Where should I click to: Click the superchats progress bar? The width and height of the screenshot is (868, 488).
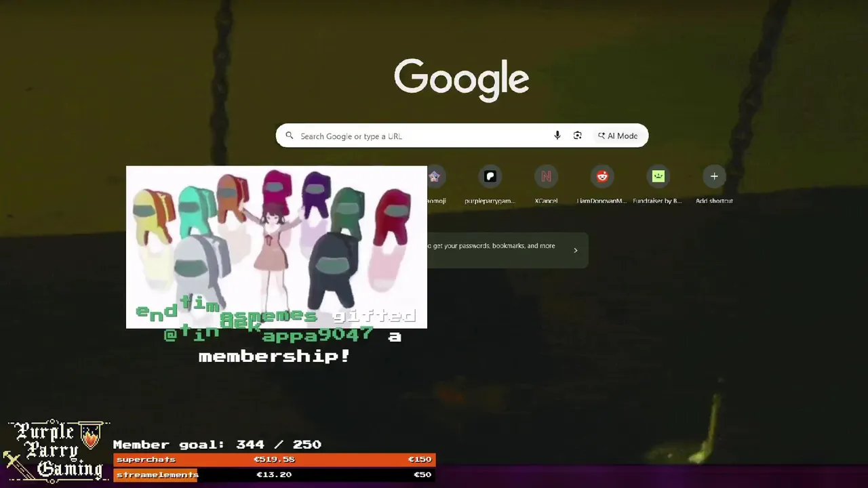(x=275, y=460)
